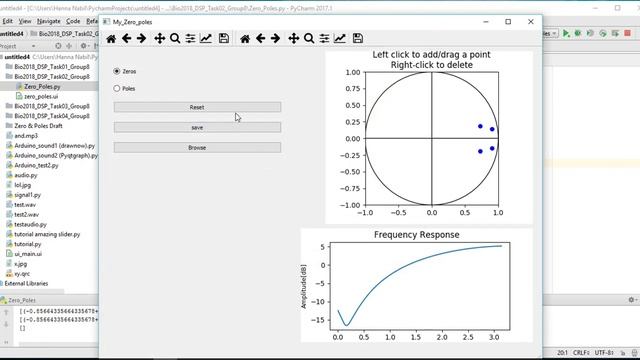
Task: Click the Profile icon in PyCharm toolbar
Action: point(603,33)
